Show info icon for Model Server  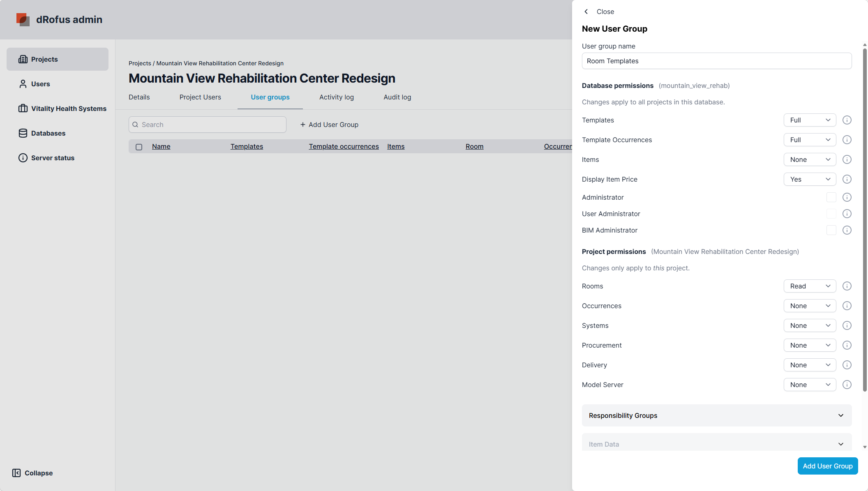click(847, 385)
